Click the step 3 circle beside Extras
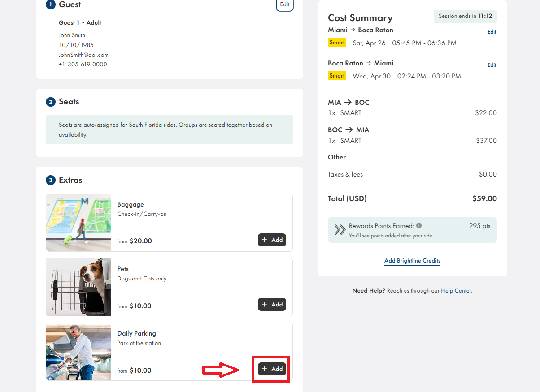Viewport: 540px width, 392px height. (x=51, y=180)
